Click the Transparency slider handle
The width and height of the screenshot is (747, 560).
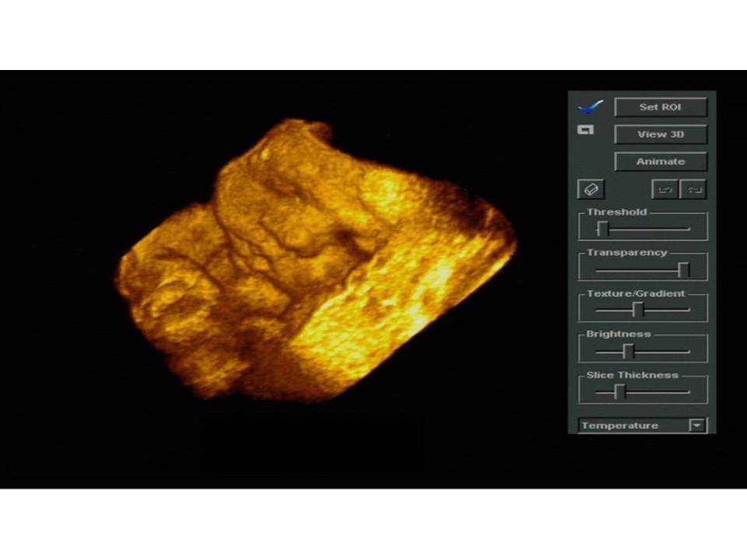pyautogui.click(x=684, y=270)
